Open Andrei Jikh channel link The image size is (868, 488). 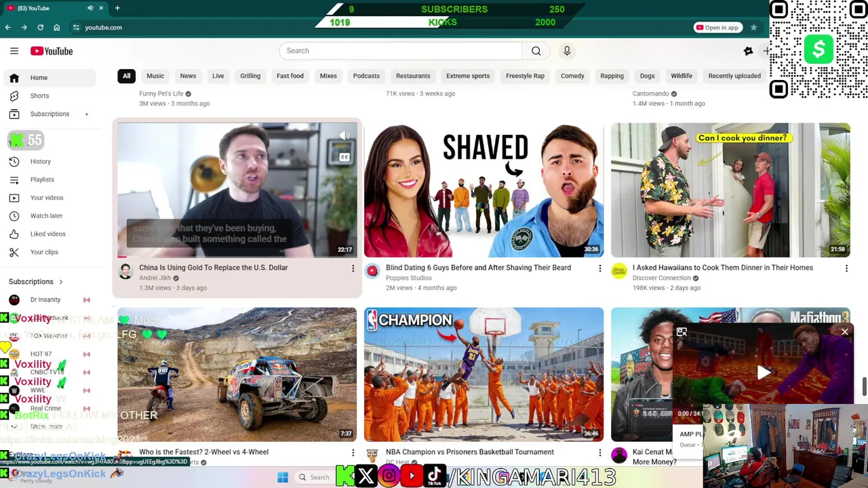[x=155, y=278]
